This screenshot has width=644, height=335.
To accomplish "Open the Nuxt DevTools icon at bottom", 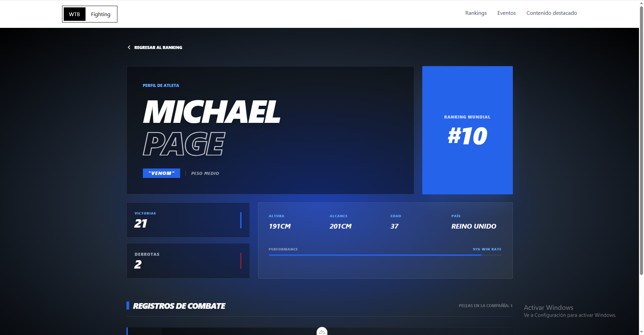I will pos(322,332).
